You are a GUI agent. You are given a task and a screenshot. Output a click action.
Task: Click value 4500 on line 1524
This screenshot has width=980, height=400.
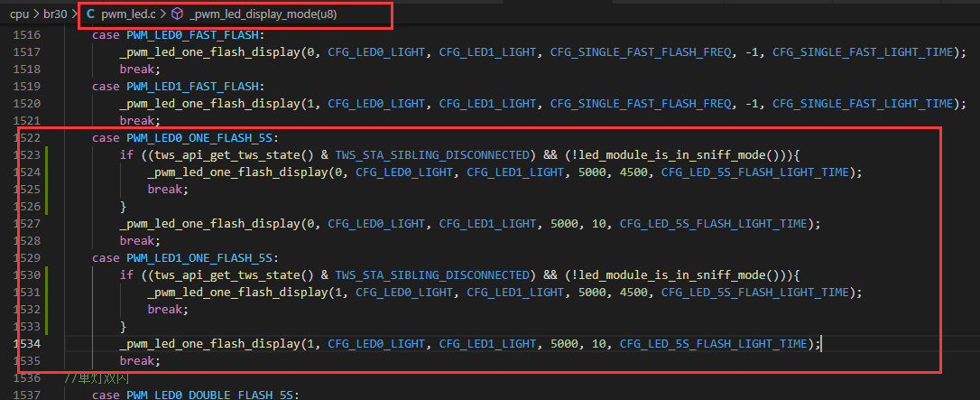pos(633,172)
